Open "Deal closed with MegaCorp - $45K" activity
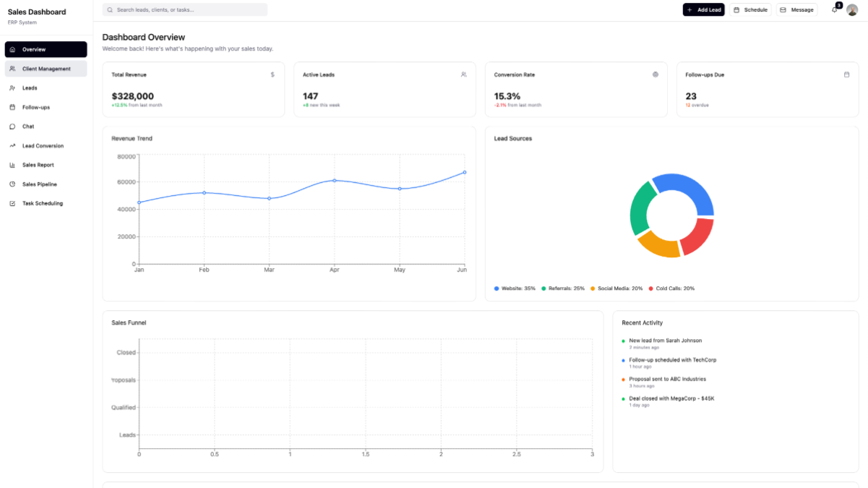This screenshot has width=868, height=488. click(x=671, y=398)
